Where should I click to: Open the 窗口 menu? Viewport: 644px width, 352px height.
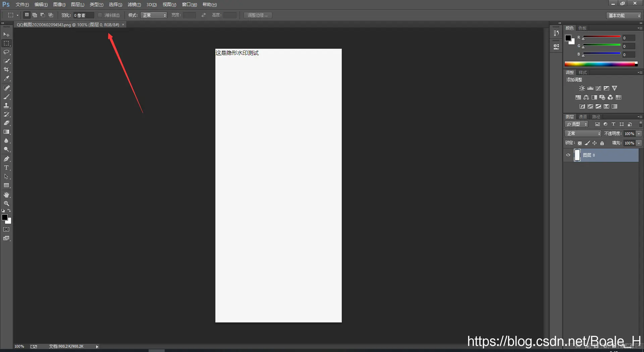click(190, 5)
